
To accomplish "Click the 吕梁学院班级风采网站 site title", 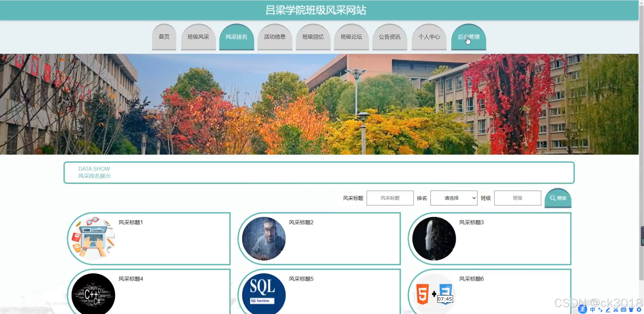I will (x=316, y=10).
